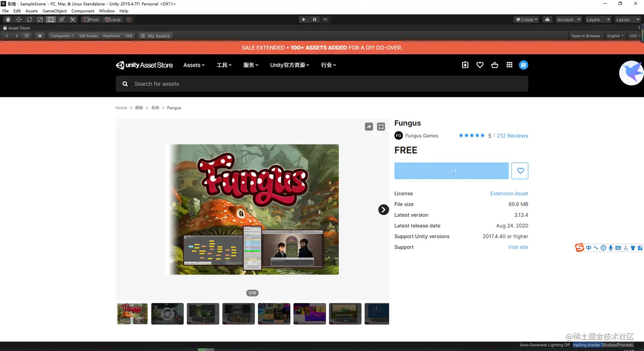
Task: Open the File menu
Action: [x=6, y=11]
